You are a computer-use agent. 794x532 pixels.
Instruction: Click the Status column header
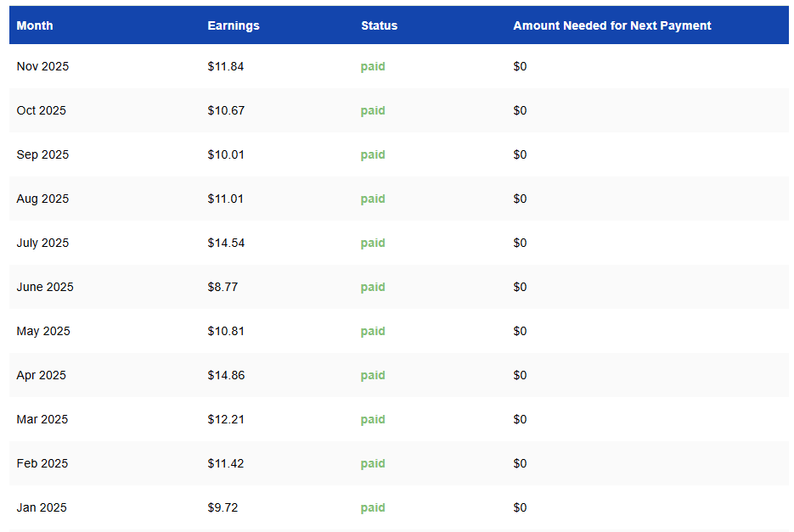click(379, 25)
